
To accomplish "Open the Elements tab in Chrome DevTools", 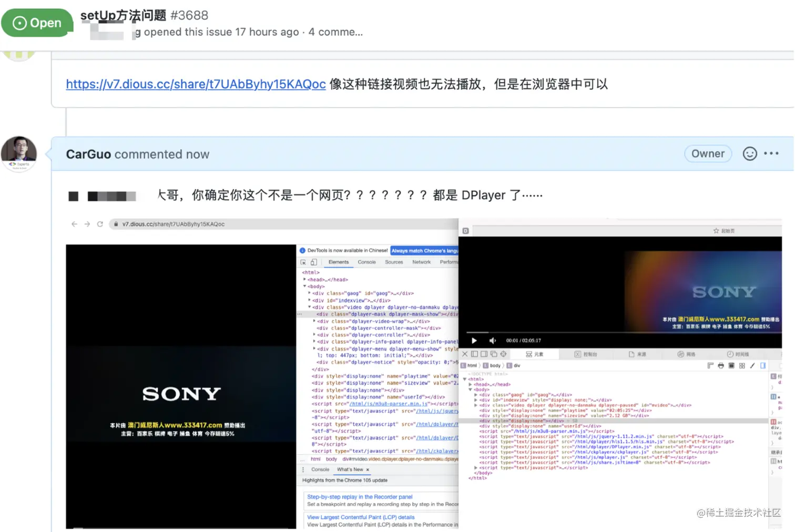I will point(339,262).
